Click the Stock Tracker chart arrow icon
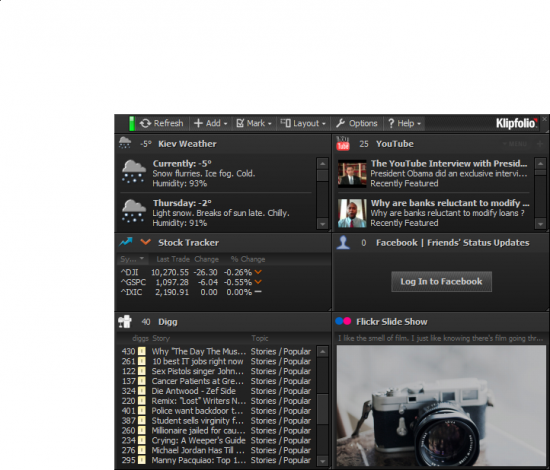Screen dimensions: 550x470 126,242
